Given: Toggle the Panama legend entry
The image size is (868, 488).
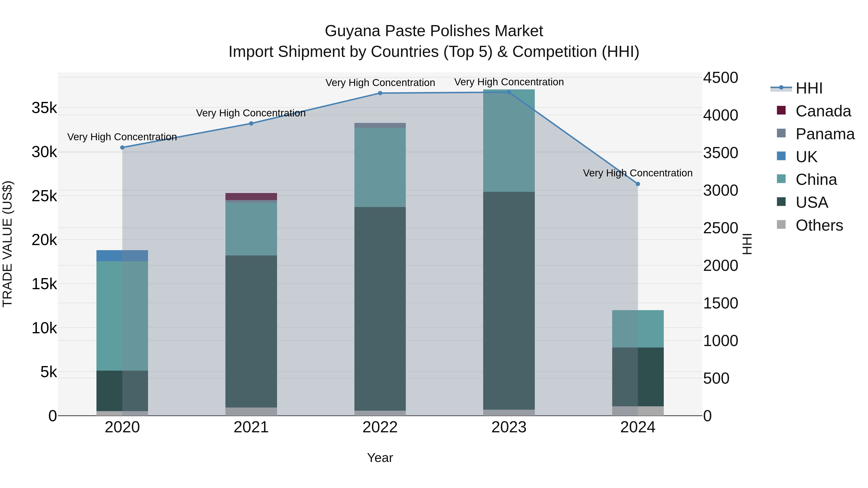Looking at the screenshot, I should 815,134.
